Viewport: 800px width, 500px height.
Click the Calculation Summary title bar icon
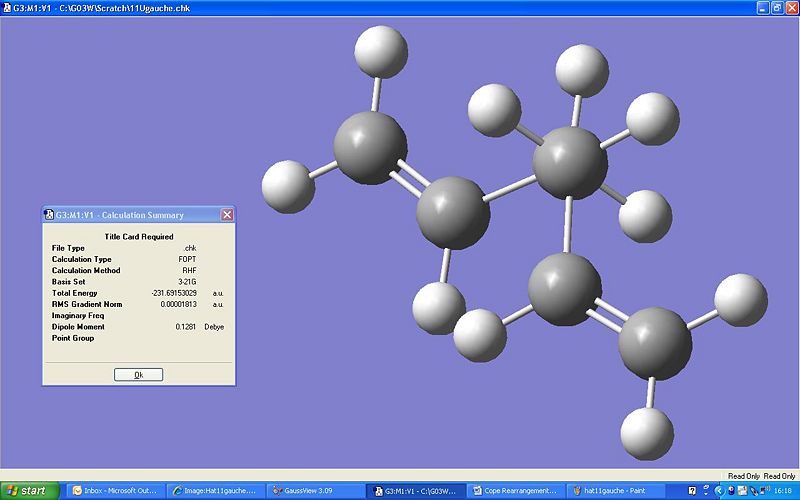(49, 214)
